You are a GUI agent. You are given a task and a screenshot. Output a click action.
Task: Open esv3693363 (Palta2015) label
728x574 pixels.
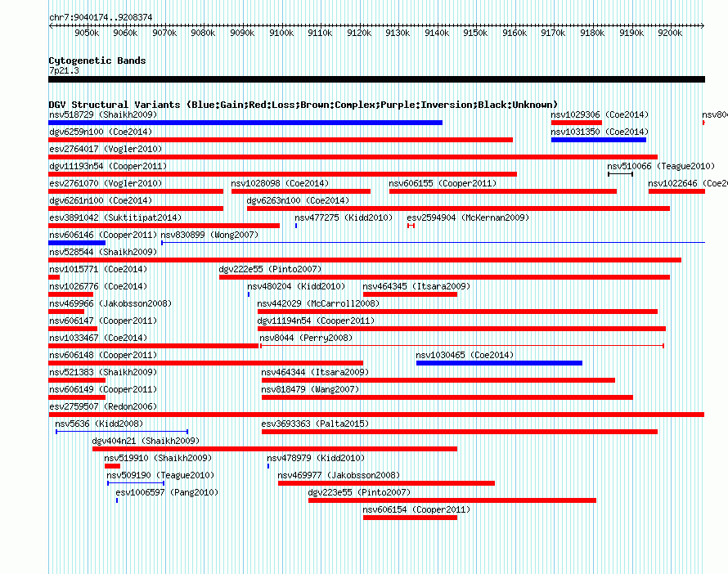coord(315,424)
